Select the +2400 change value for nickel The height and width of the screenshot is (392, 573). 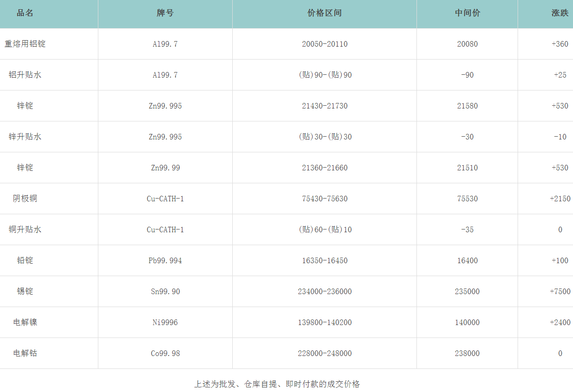[x=560, y=322]
